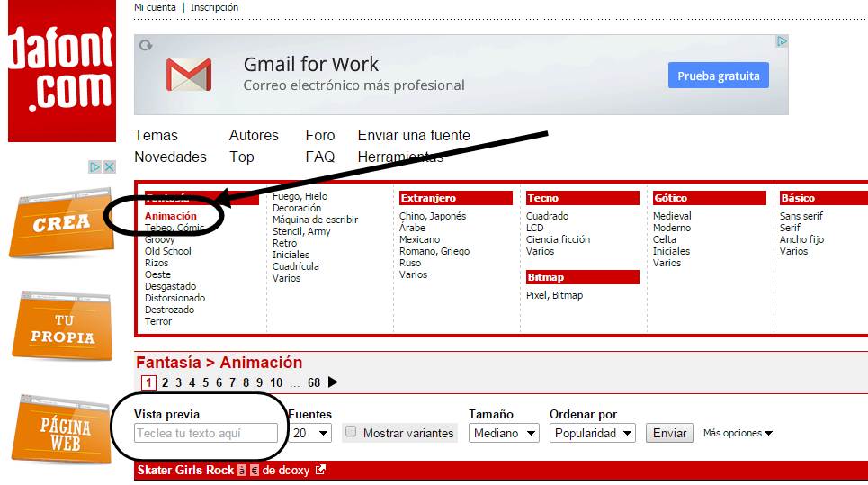868x485 pixels.
Task: Select the Medieval category
Action: 672,216
